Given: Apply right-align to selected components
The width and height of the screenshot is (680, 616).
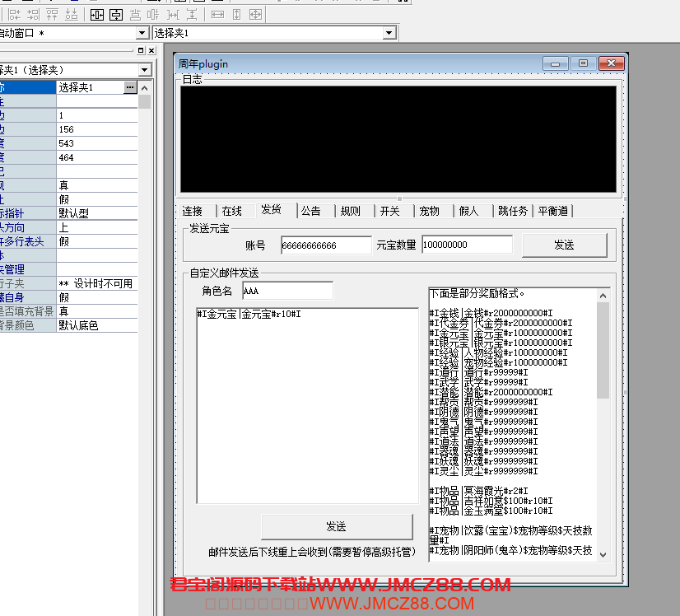Looking at the screenshot, I should (33, 15).
